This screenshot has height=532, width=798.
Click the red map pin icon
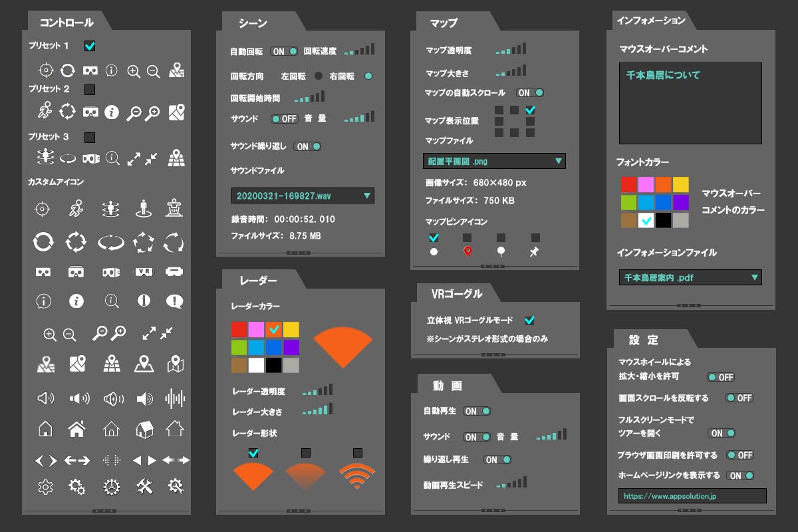pos(467,251)
